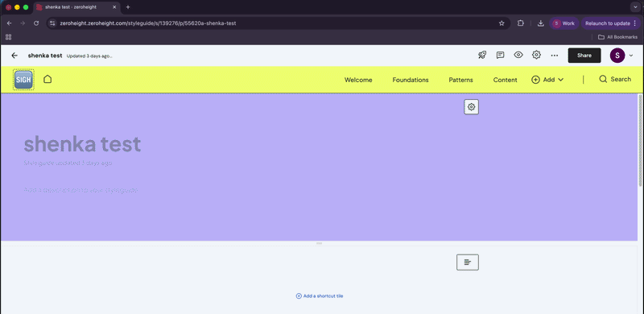
Task: Toggle preview mode with the eye icon
Action: click(x=518, y=55)
